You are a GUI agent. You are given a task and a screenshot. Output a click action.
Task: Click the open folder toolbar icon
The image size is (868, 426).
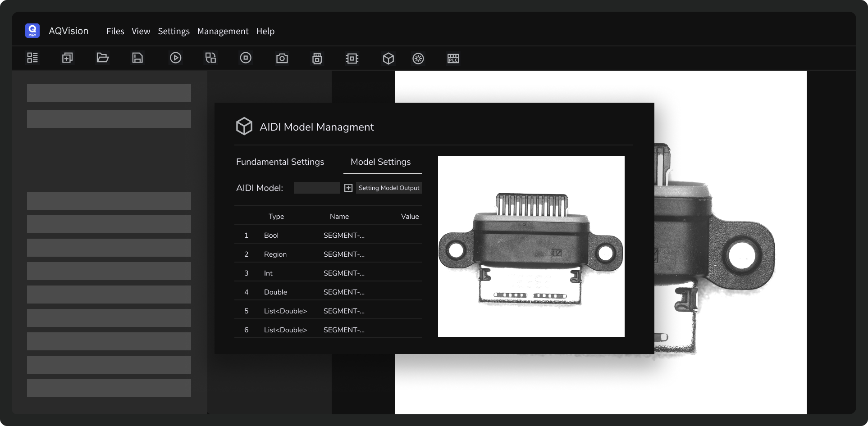click(103, 58)
